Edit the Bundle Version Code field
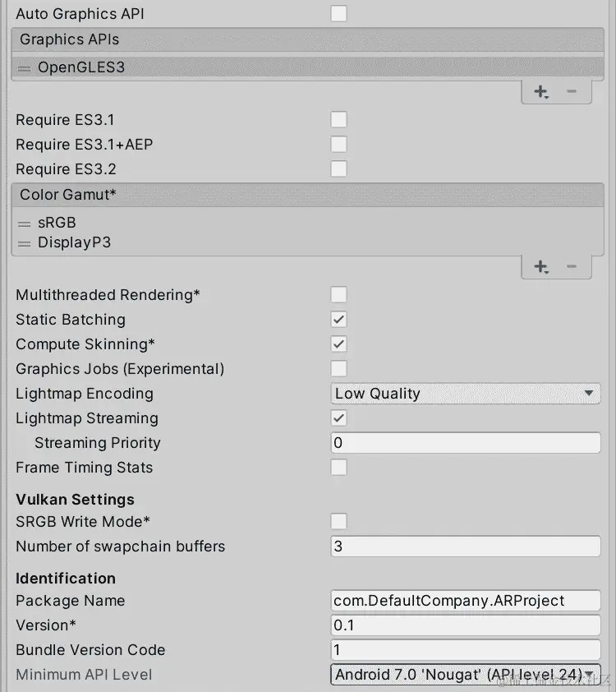The height and width of the screenshot is (692, 616). pyautogui.click(x=465, y=649)
